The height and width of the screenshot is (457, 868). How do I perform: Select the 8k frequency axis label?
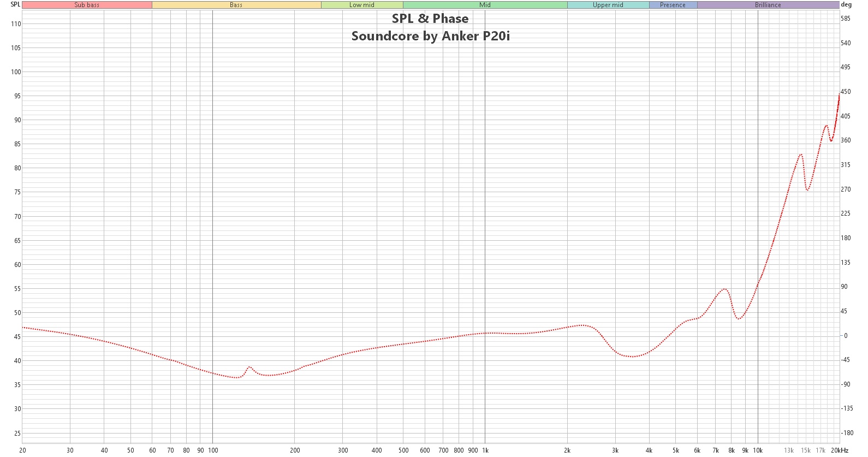(x=732, y=450)
